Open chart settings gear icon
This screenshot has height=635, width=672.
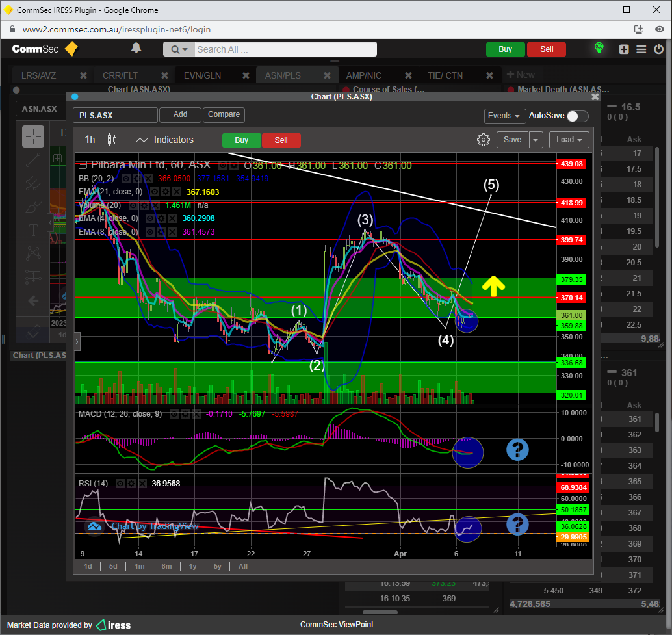coord(483,140)
